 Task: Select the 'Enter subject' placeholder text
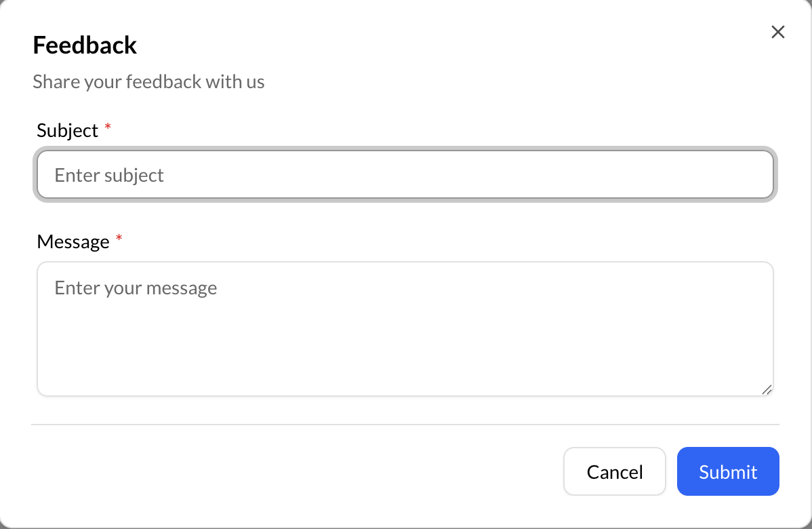click(x=109, y=175)
